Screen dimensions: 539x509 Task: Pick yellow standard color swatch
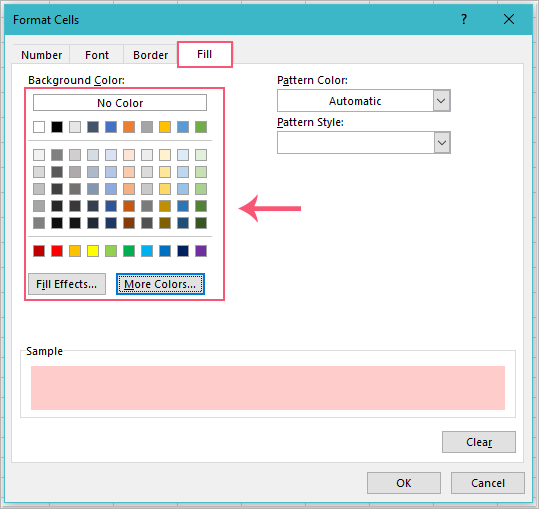tap(93, 251)
